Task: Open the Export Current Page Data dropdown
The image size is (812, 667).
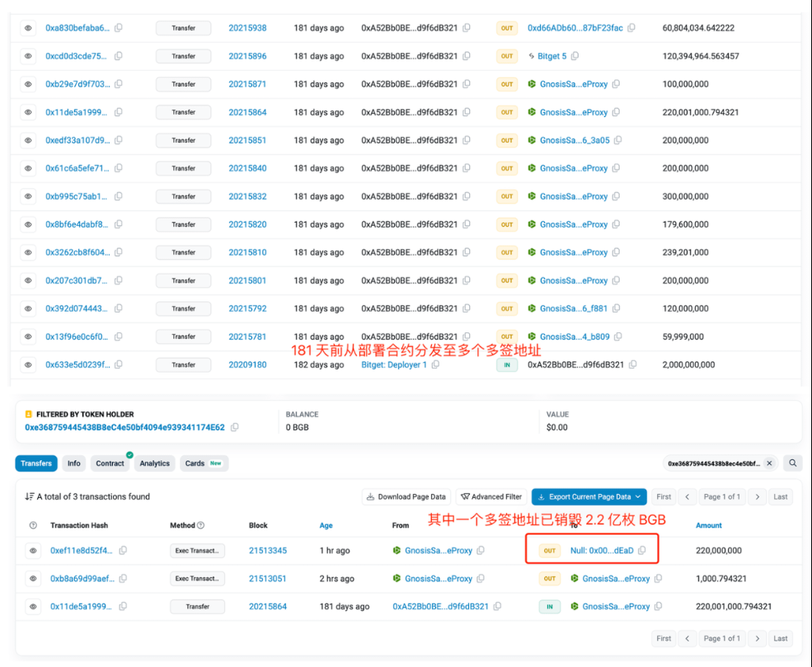Action: tap(589, 496)
